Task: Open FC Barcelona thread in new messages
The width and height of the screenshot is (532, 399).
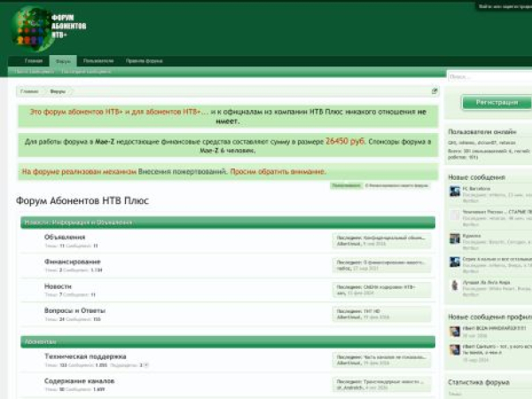Action: click(x=476, y=188)
